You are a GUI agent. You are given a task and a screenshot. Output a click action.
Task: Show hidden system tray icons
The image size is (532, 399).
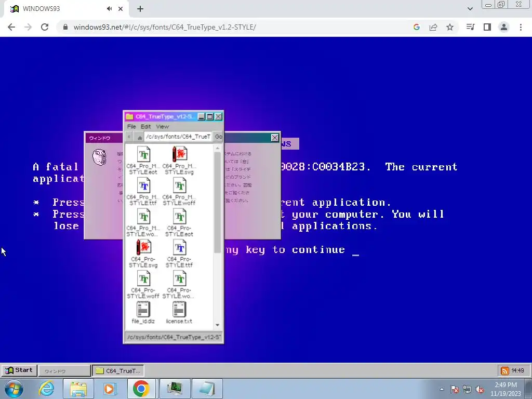[442, 389]
